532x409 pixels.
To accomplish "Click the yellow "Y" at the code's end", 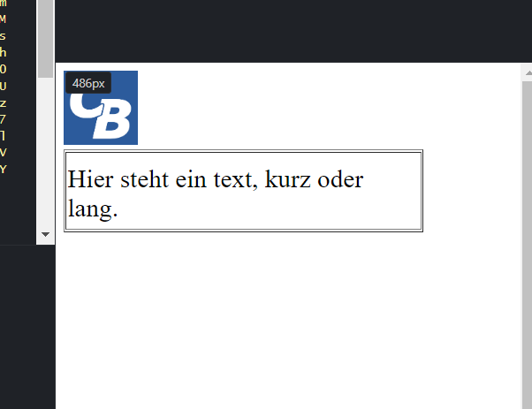I will click(3, 169).
